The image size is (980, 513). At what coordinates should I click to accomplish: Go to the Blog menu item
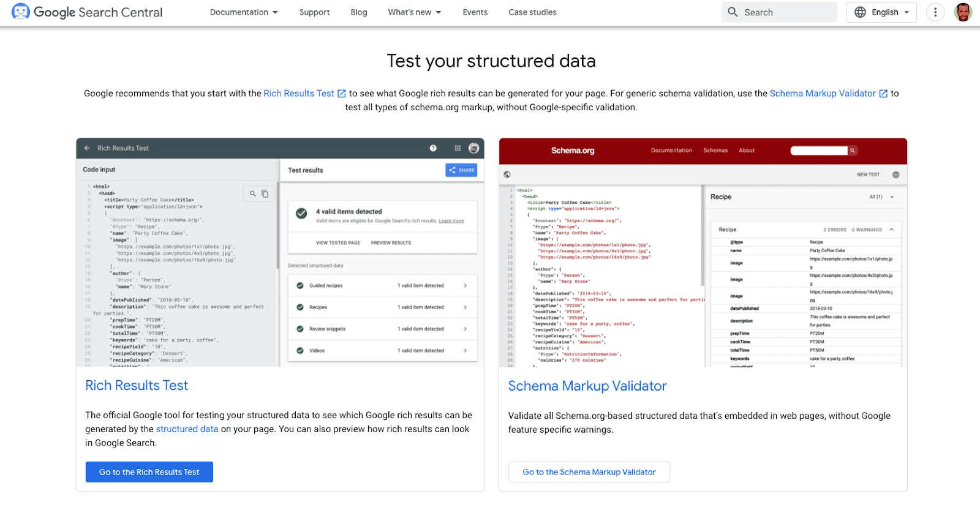359,12
